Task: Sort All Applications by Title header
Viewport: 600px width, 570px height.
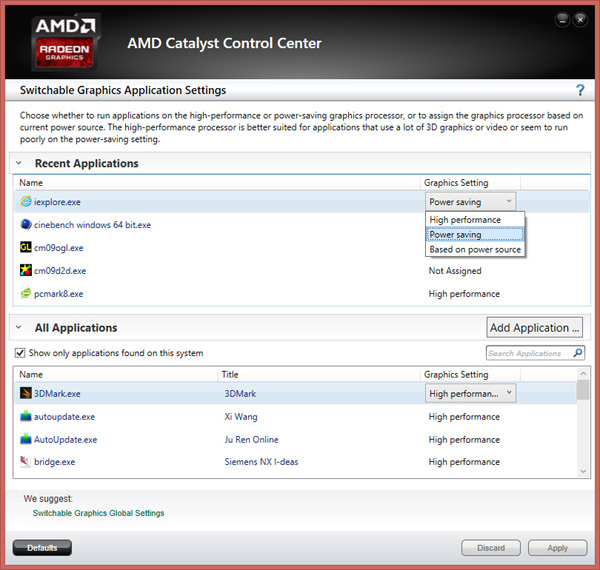Action: point(230,375)
